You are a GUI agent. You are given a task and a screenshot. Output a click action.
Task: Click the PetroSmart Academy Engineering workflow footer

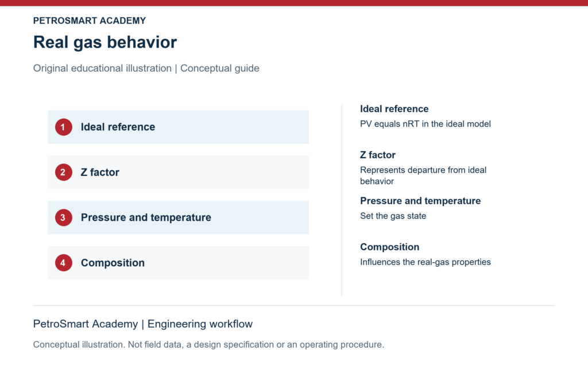click(143, 324)
